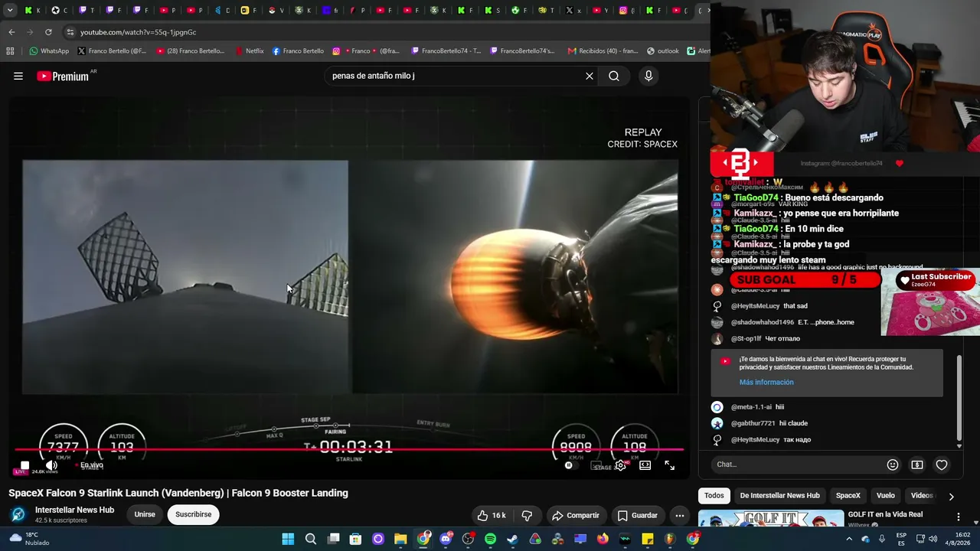The height and width of the screenshot is (551, 980).
Task: Open the 'GOLF IT en la Vida Real' thumbnail
Action: tap(771, 519)
